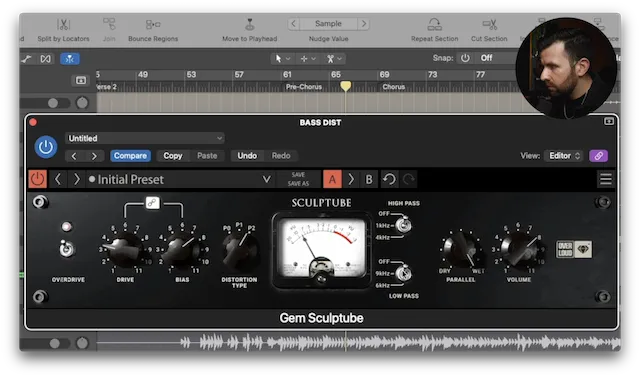Image resolution: width=640 pixels, height=377 pixels.
Task: Click the Overloud logo badge
Action: click(564, 249)
